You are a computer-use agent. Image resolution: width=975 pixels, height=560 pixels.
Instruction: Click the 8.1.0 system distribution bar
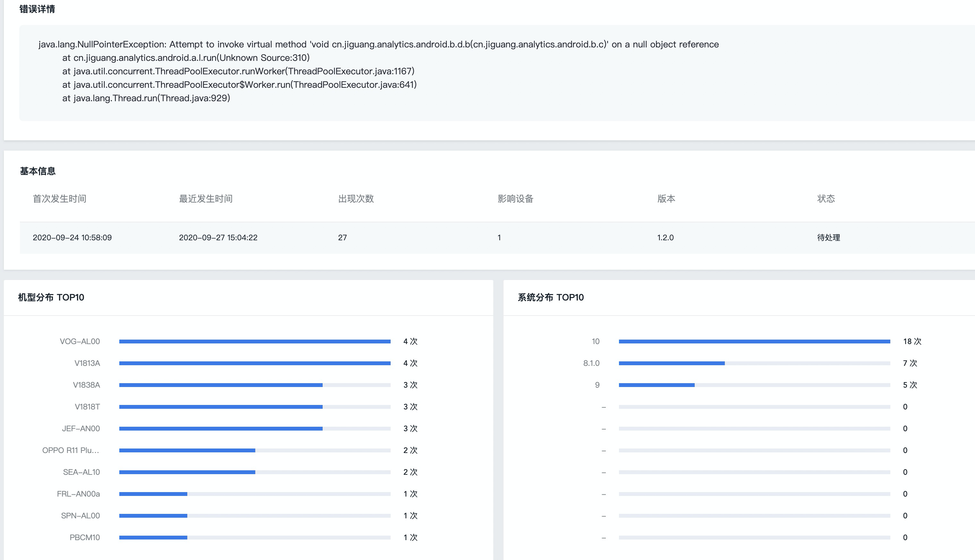click(x=754, y=363)
